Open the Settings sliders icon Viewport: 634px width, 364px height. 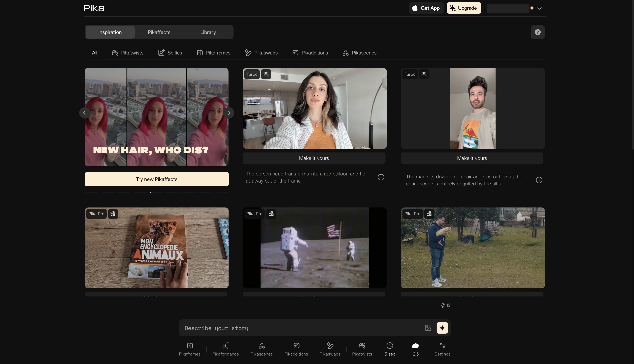pos(442,346)
